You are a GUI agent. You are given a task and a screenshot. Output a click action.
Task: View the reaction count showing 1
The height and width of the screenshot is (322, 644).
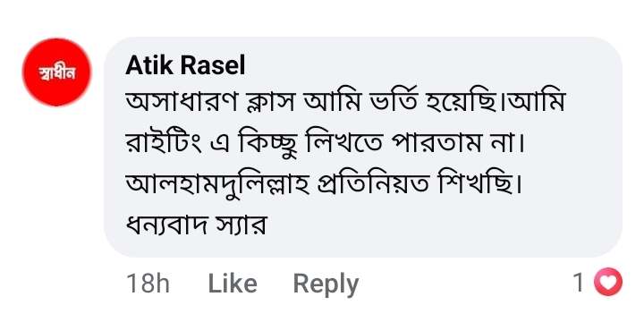[579, 283]
